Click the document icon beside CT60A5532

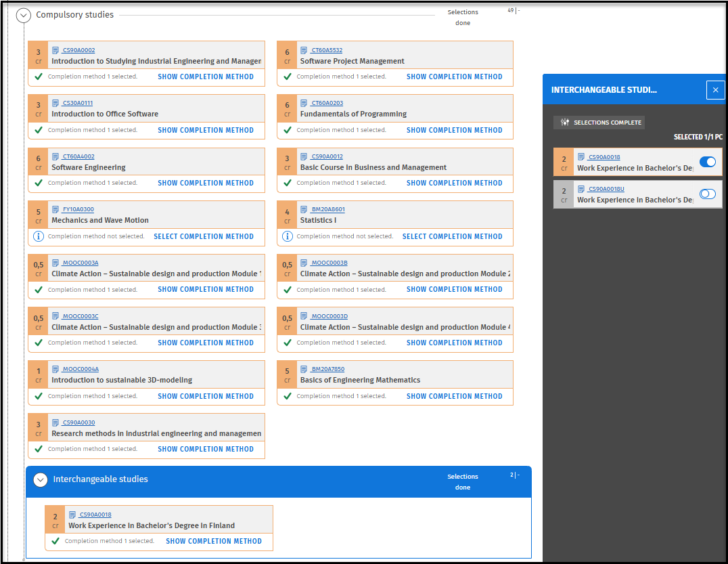[304, 50]
